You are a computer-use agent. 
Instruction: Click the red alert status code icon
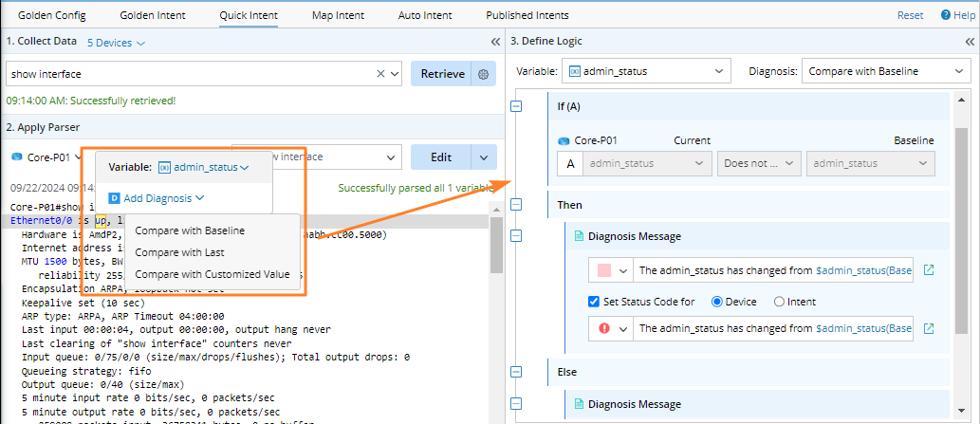pos(603,328)
